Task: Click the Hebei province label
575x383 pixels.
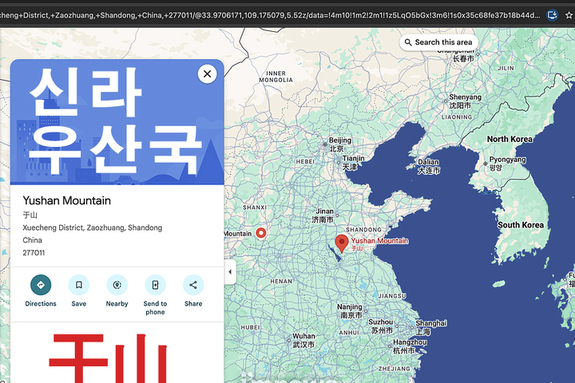Action: click(305, 161)
